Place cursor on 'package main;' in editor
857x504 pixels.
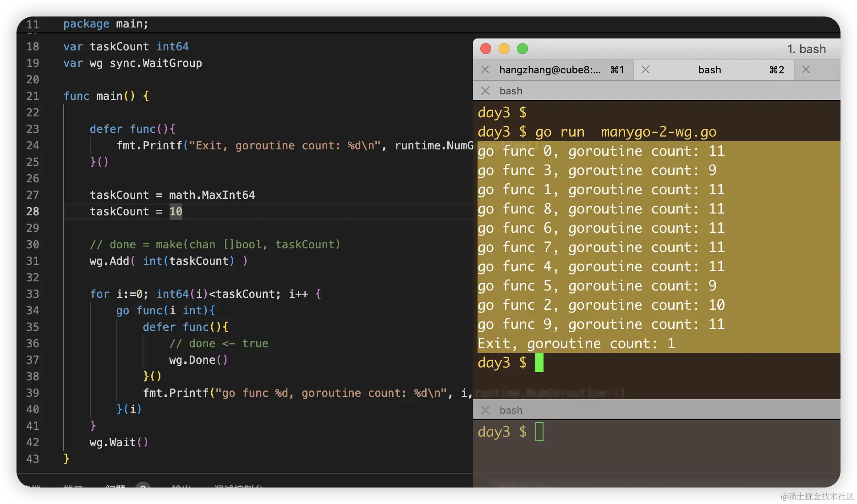click(x=106, y=24)
